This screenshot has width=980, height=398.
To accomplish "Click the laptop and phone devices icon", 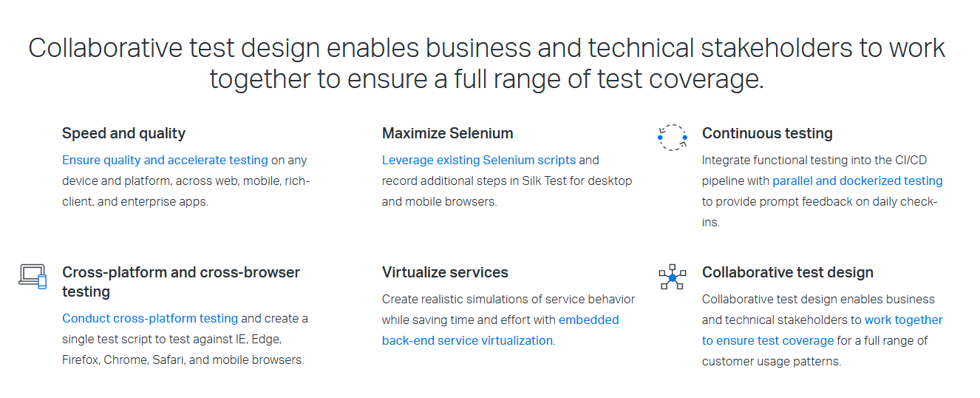I will tap(33, 276).
